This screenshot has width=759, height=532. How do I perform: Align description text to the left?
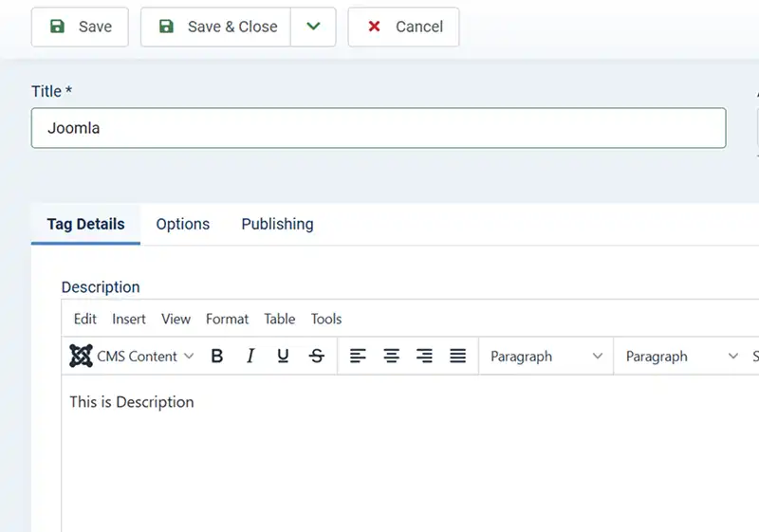[358, 356]
